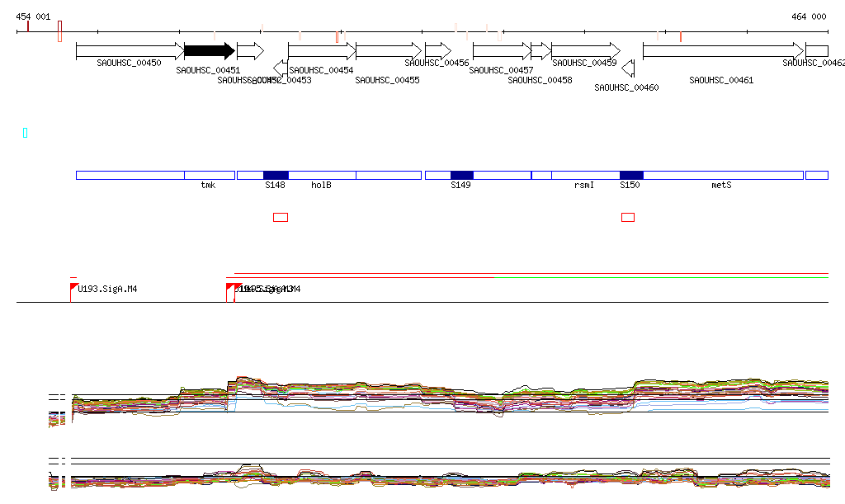Click the reverse-strand SAOUHSC_00460 arrow
The width and height of the screenshot is (845, 504).
[x=628, y=68]
